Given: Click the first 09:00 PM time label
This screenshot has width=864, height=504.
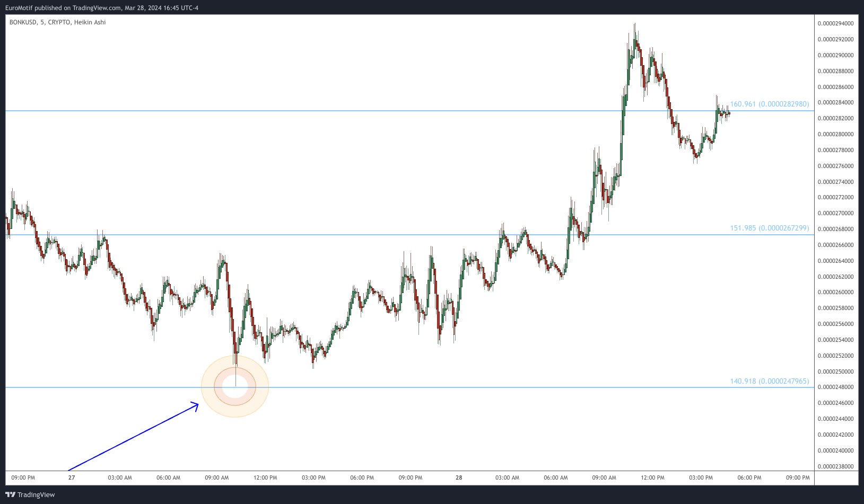Looking at the screenshot, I should (23, 478).
